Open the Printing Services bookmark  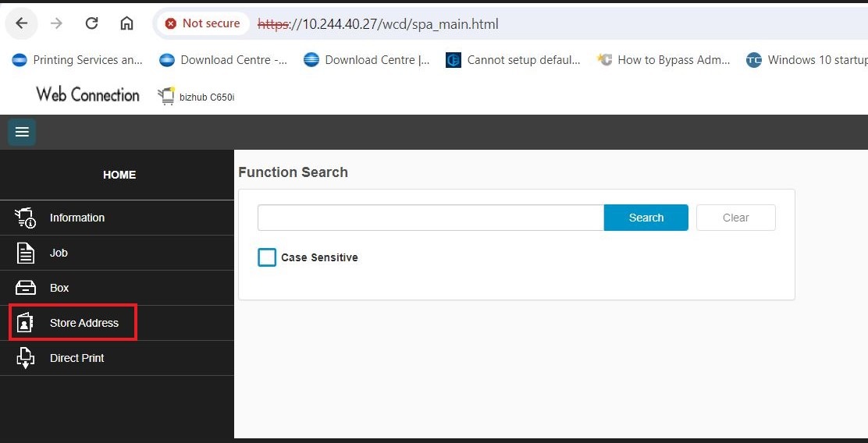(x=78, y=60)
